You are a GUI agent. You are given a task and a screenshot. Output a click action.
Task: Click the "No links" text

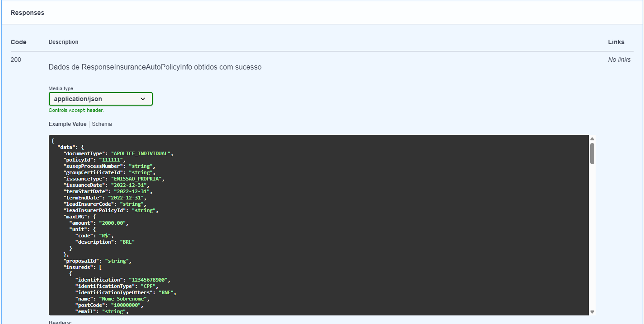(619, 60)
